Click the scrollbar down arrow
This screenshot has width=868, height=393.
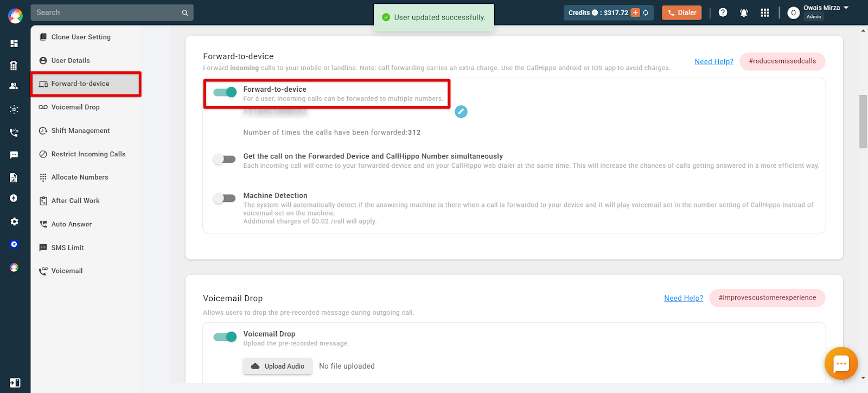(x=863, y=378)
